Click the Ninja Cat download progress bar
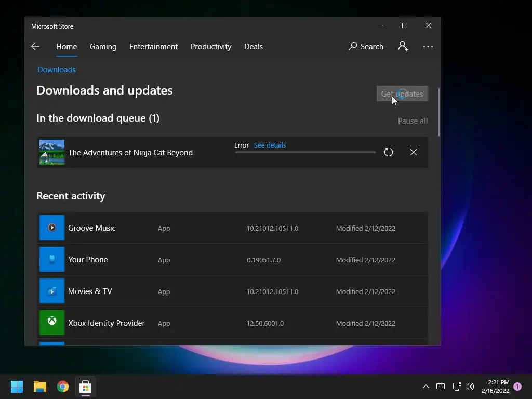The height and width of the screenshot is (399, 532). click(305, 153)
